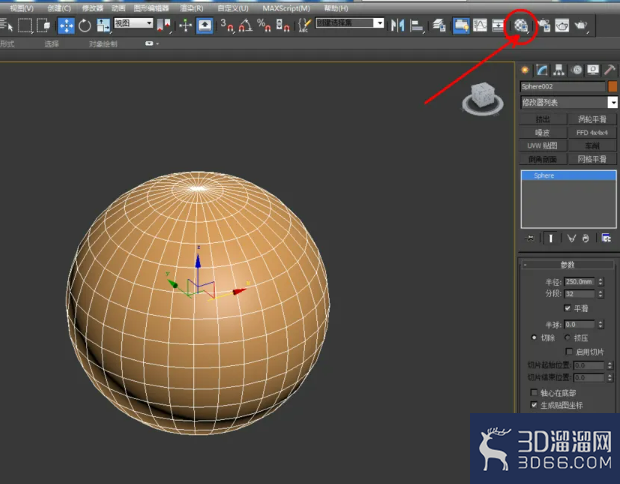Click Remove Modifier from stack icon
This screenshot has width=620, height=484.
click(586, 238)
